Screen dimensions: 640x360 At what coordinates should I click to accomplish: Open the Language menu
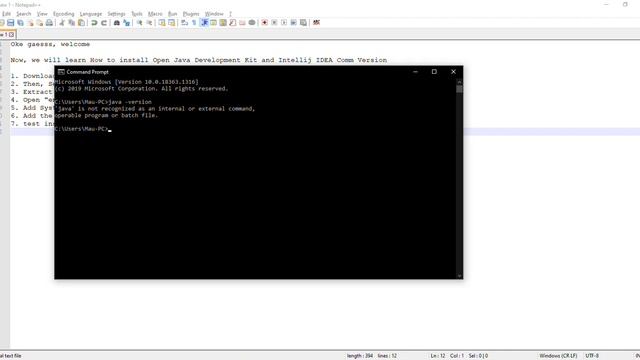91,14
